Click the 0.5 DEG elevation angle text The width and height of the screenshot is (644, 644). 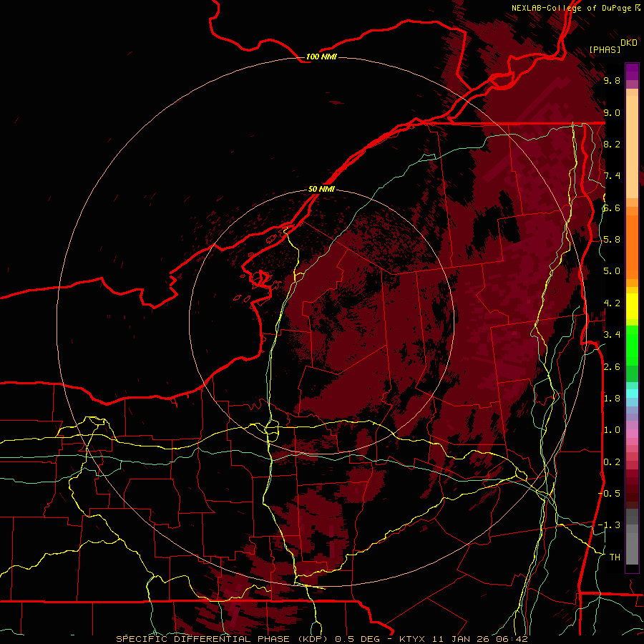[x=357, y=639]
